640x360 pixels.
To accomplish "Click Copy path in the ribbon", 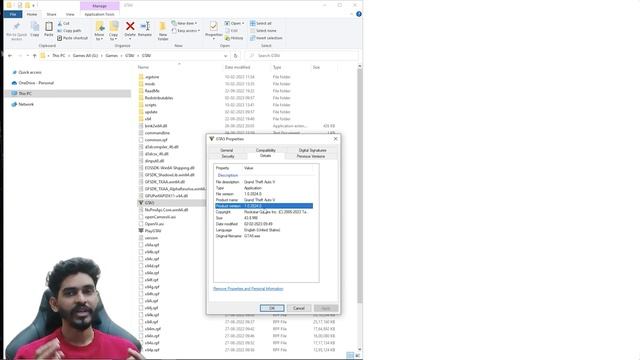I will (x=69, y=31).
